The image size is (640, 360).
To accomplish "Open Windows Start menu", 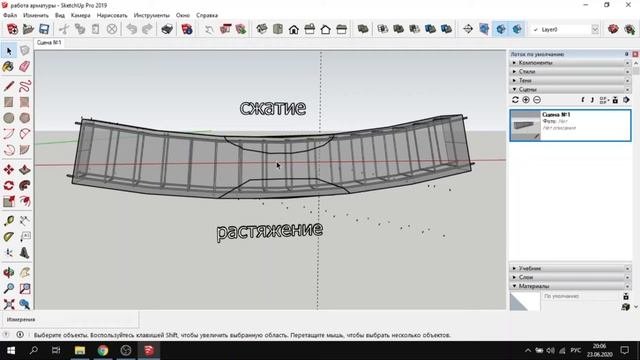I will [11, 350].
